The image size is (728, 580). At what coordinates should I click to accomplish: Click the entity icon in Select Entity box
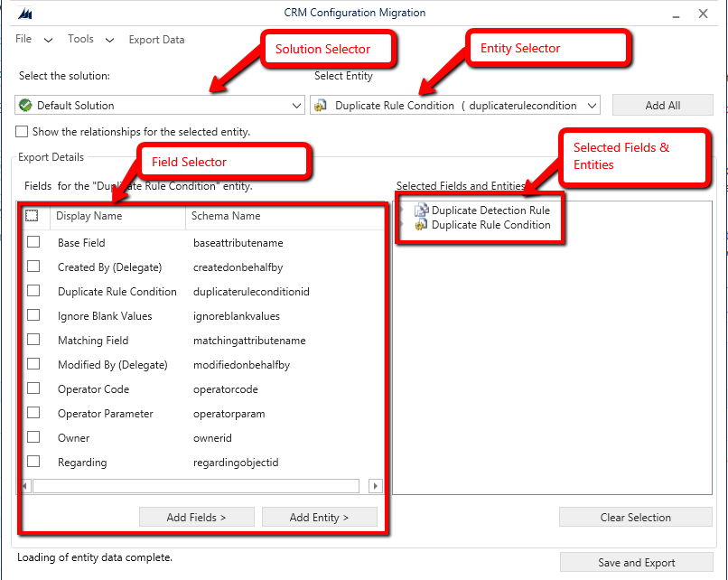321,106
